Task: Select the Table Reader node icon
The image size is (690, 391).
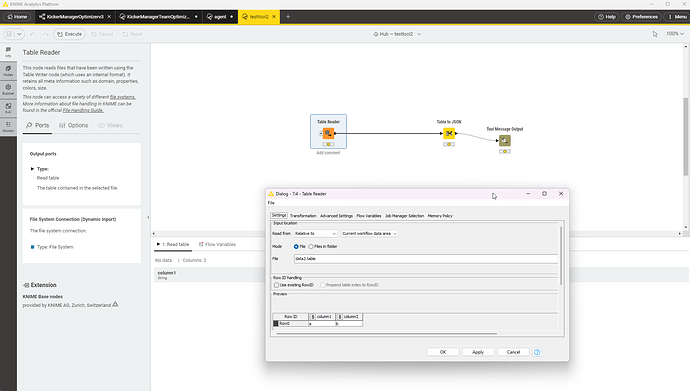Action: pos(328,133)
